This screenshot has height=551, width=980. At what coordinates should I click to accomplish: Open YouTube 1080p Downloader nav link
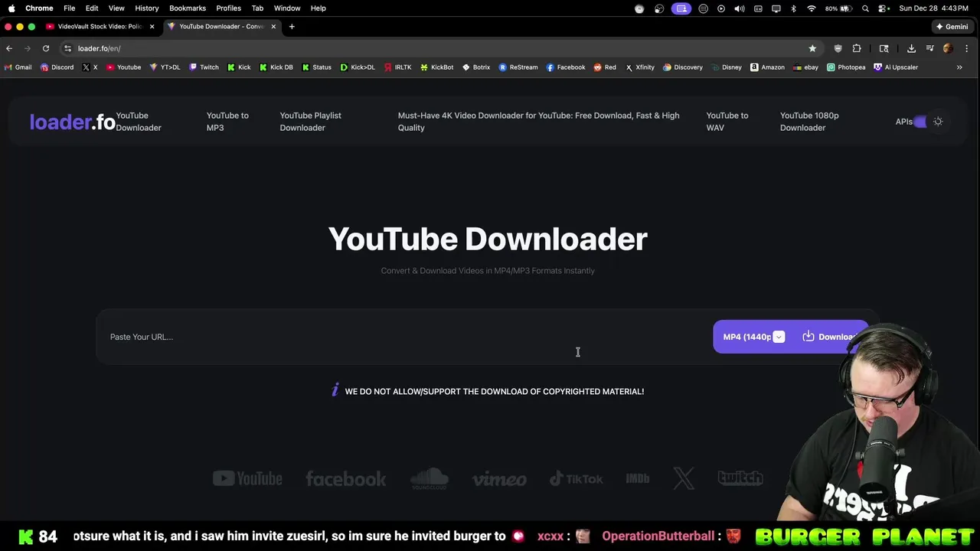point(809,122)
